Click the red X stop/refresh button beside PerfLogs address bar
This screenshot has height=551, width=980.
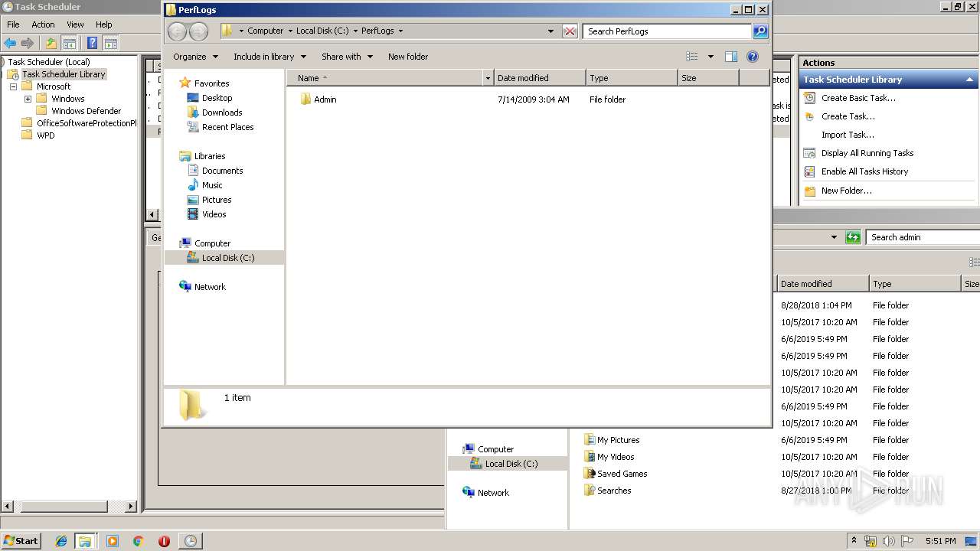pos(570,31)
